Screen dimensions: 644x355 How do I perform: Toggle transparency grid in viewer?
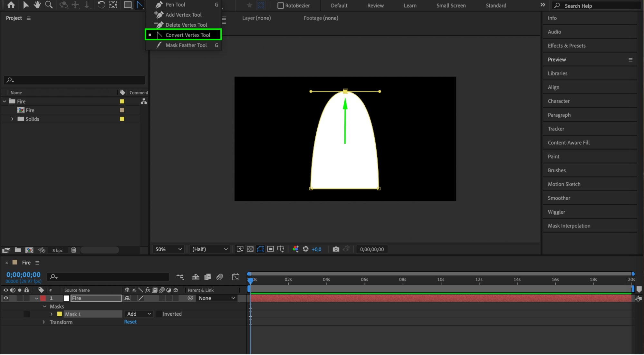[250, 249]
